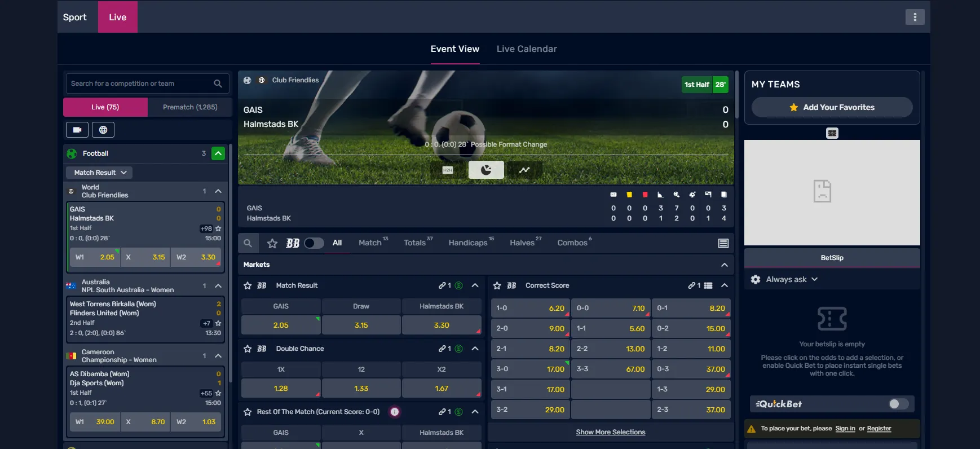Click the Correct Score grid view icon

click(708, 285)
